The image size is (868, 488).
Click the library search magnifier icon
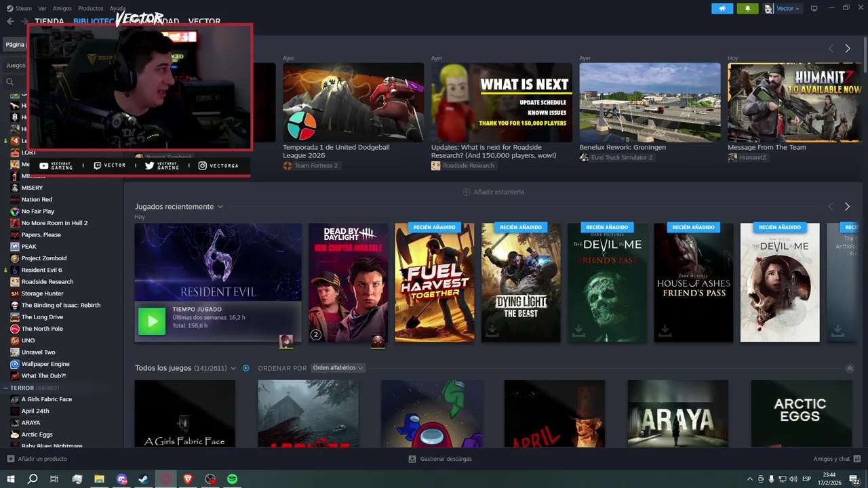coord(10,82)
